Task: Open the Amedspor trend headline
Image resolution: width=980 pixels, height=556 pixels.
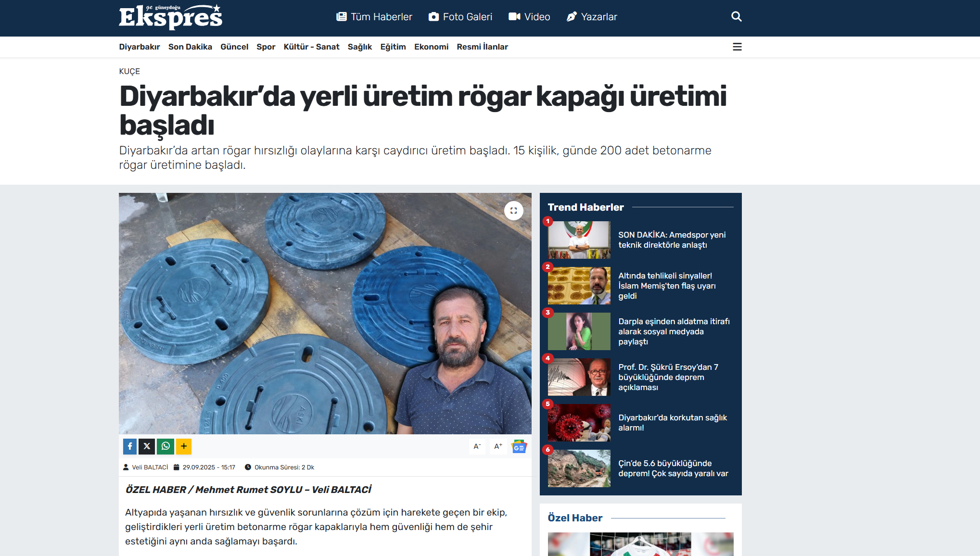Action: 672,240
